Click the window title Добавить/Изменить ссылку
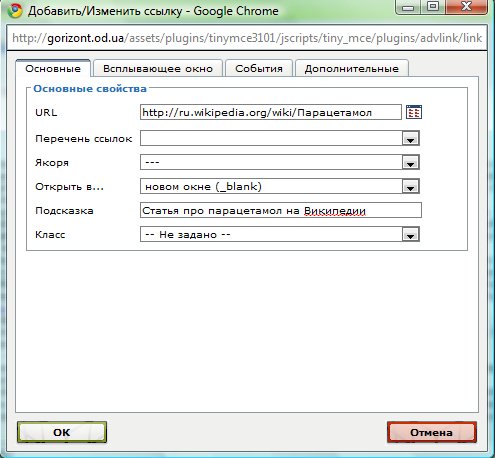 point(105,11)
